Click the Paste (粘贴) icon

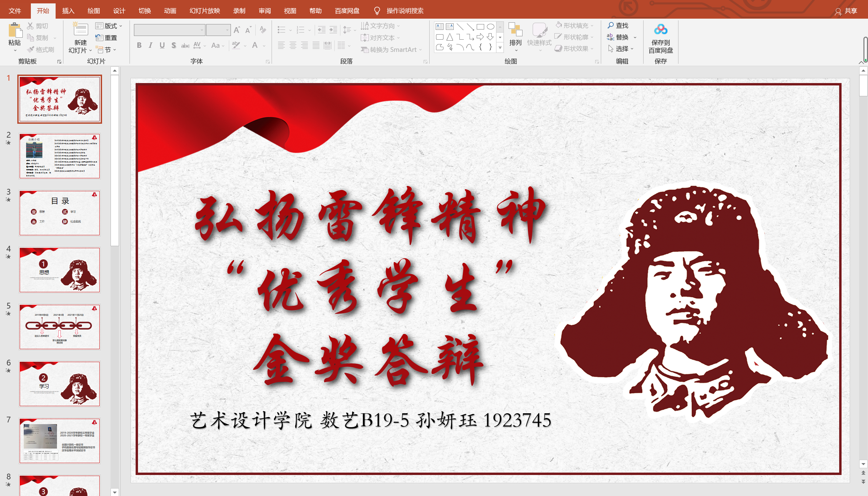[15, 30]
